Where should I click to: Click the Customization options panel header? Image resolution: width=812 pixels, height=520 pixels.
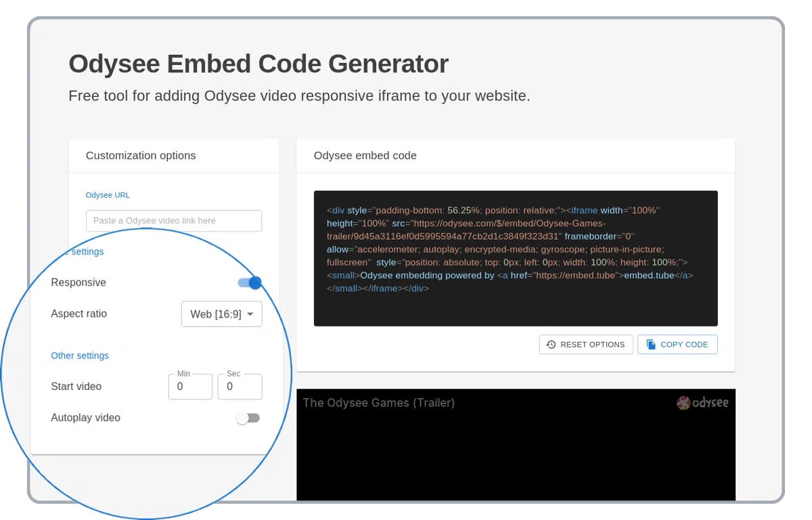coord(141,156)
